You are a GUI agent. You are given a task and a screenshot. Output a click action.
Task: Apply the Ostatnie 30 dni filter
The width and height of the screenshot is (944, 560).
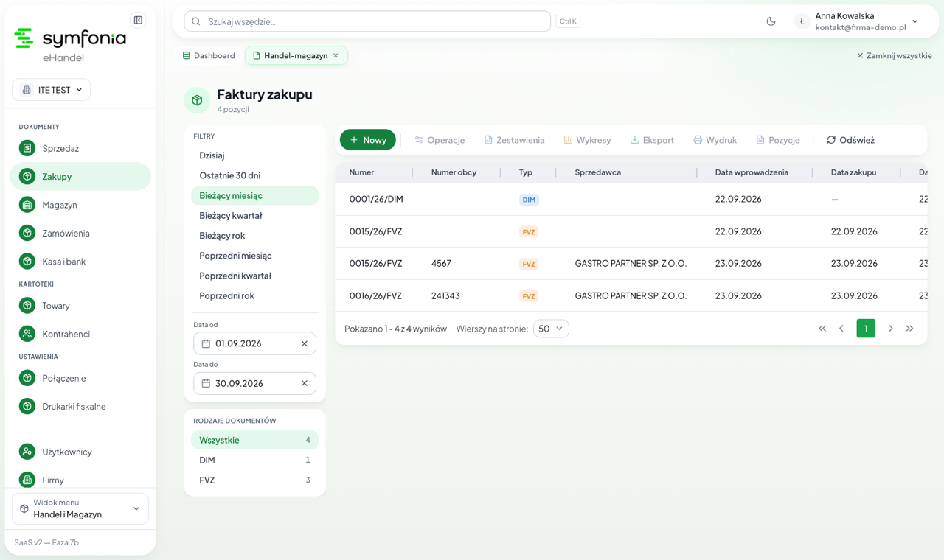click(254, 175)
